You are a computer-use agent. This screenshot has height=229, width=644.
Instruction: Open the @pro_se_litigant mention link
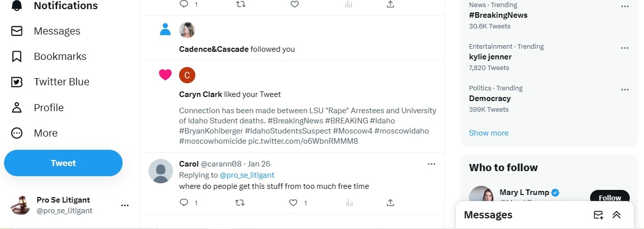247,175
